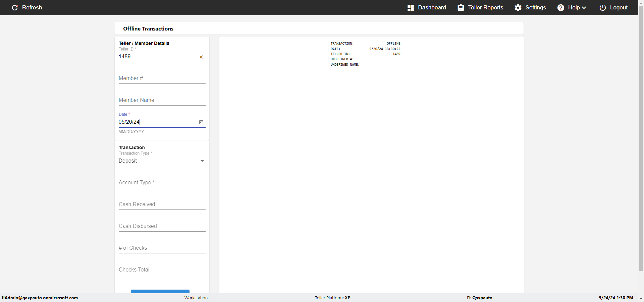Click the Dashboard grid icon
This screenshot has width=644, height=302.
tap(411, 7)
